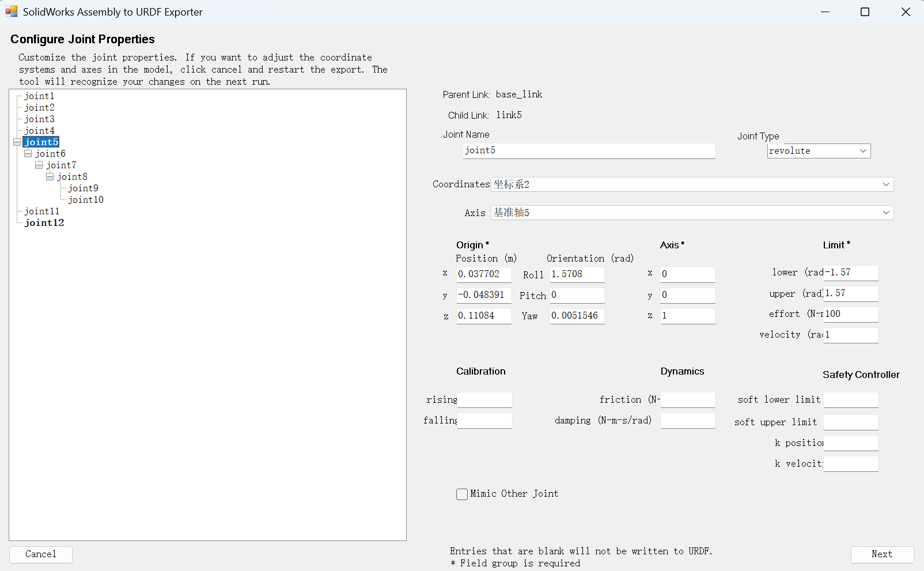This screenshot has height=571, width=924.
Task: Click the Axis y value field
Action: [x=688, y=295]
